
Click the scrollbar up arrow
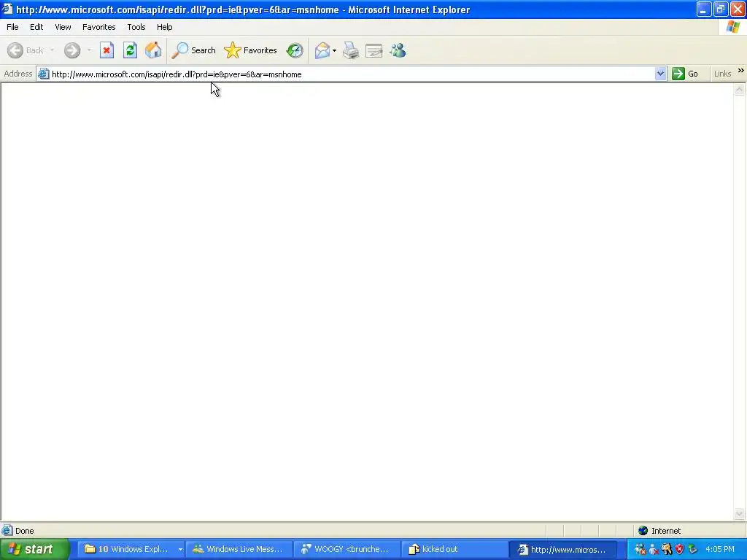click(x=740, y=90)
